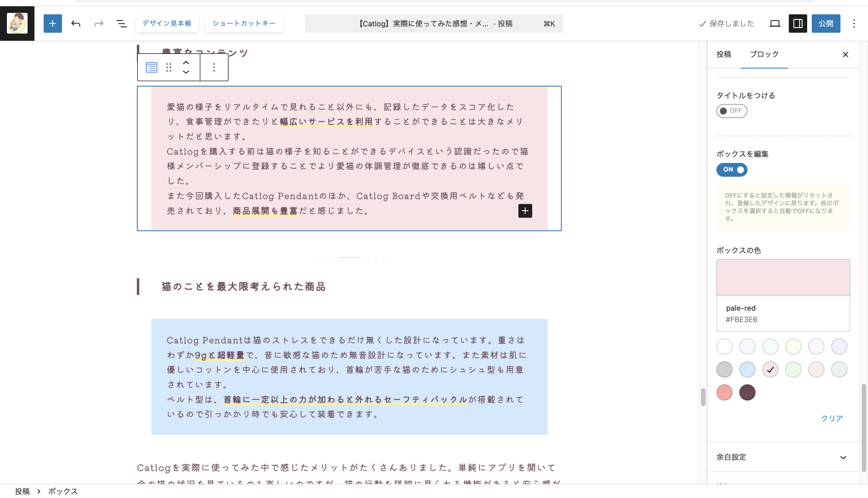Open the large pale-red color preview
The width and height of the screenshot is (868, 498).
[783, 278]
